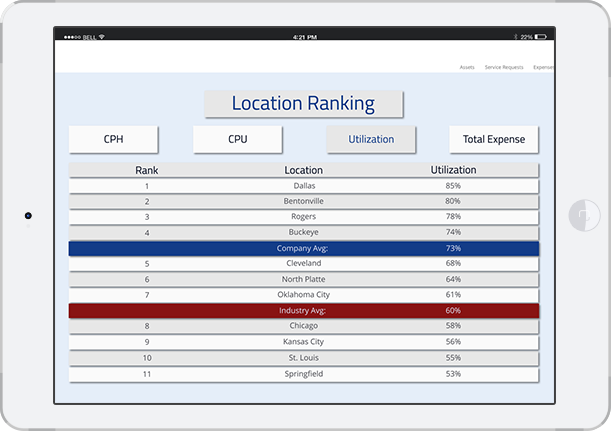
Task: Click the 78% utilization value
Action: coord(453,216)
